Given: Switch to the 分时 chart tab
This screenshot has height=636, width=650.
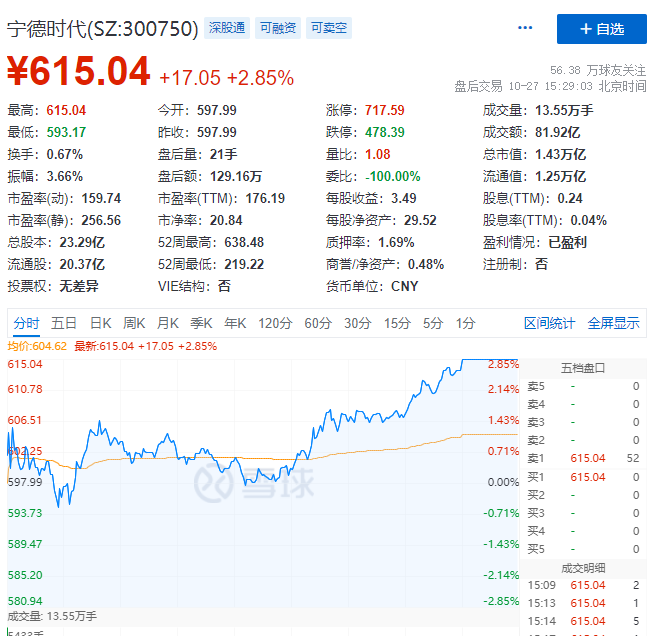Looking at the screenshot, I should [x=27, y=323].
